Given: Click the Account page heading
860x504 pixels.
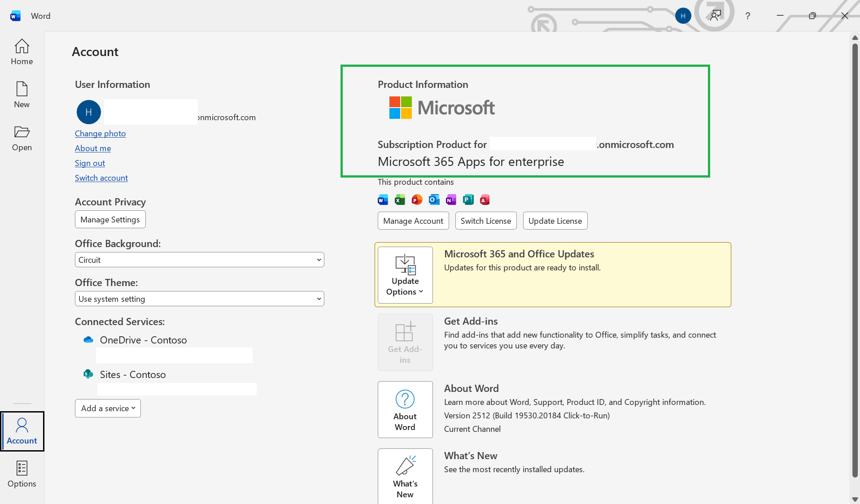Looking at the screenshot, I should tap(95, 52).
